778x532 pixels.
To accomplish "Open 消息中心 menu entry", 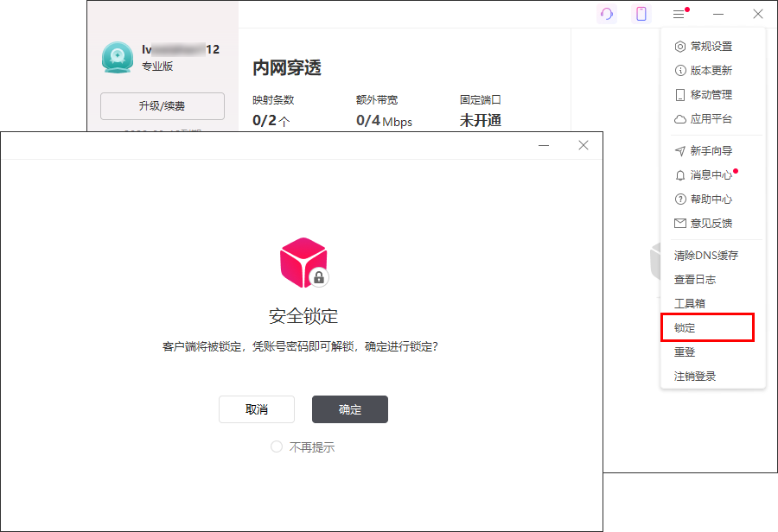I will pyautogui.click(x=713, y=175).
